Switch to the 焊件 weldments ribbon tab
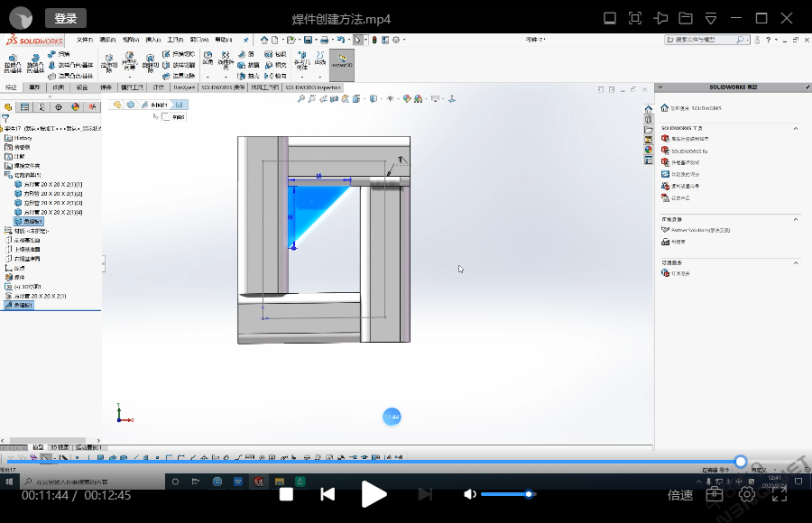Viewport: 812px width, 523px height. (106, 87)
